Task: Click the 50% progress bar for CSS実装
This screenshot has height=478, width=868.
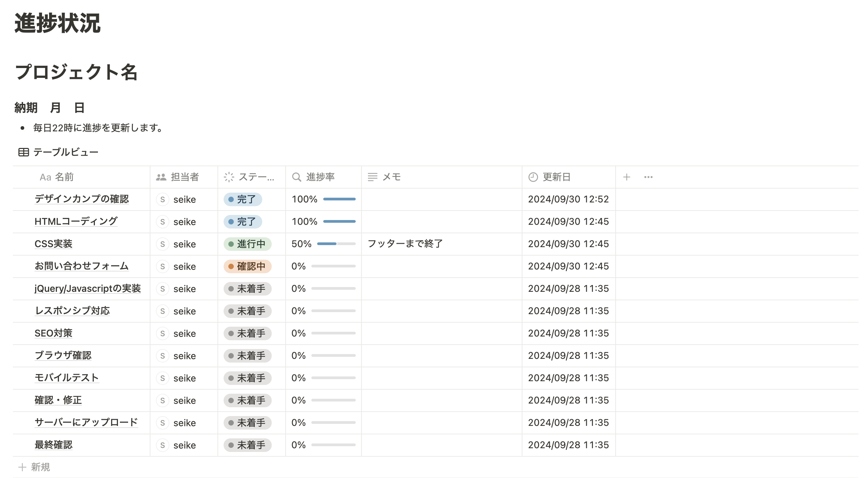Action: pyautogui.click(x=336, y=244)
